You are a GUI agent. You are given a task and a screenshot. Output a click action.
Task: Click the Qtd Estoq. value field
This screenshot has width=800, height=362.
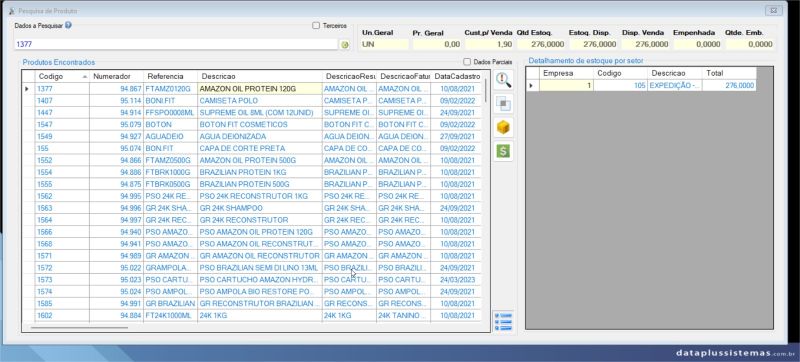[541, 44]
